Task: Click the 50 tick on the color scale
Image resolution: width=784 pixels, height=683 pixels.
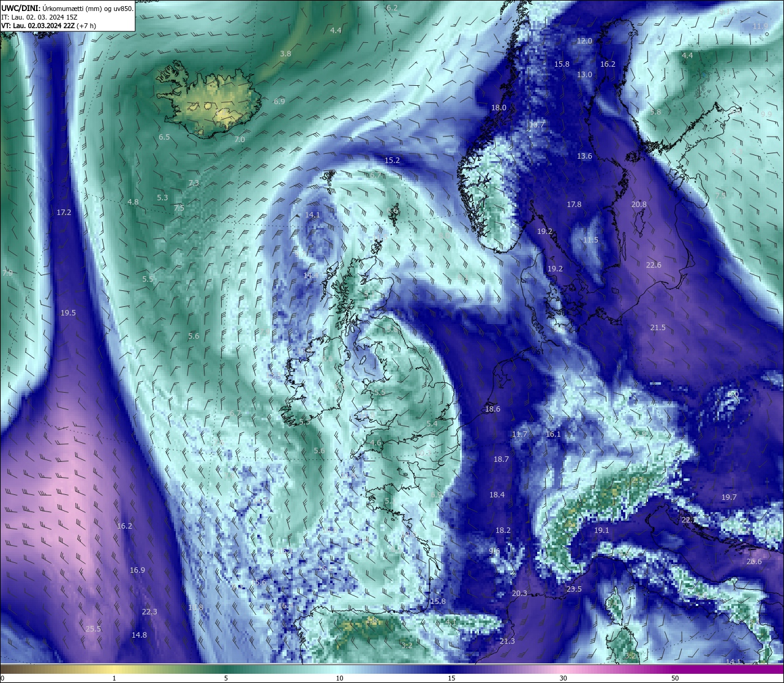Action: click(675, 678)
